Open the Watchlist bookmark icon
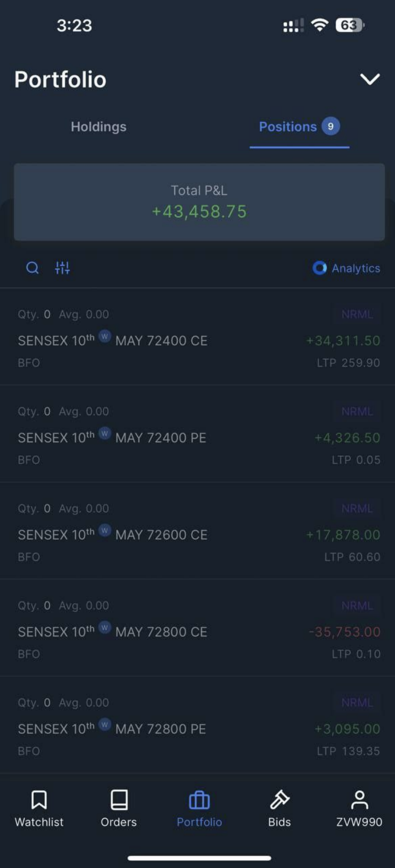Image resolution: width=395 pixels, height=868 pixels. (x=39, y=800)
